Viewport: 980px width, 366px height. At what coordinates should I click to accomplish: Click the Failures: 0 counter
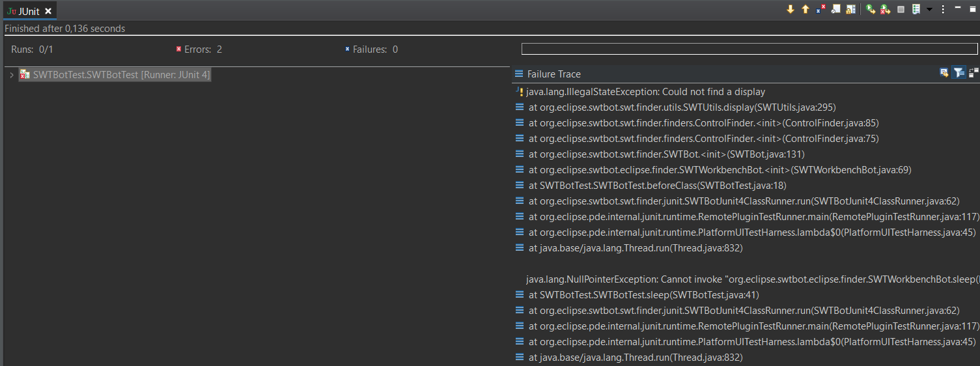[371, 49]
